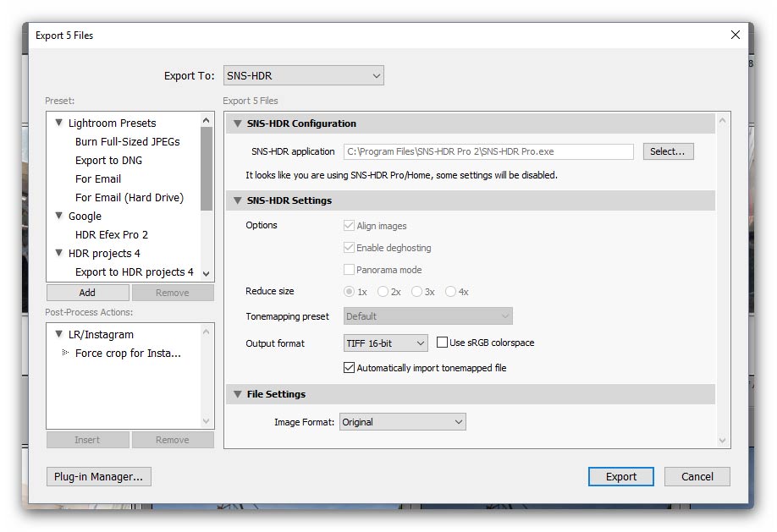Open the Plug-in Manager
Image resolution: width=777 pixels, height=532 pixels.
tap(99, 476)
